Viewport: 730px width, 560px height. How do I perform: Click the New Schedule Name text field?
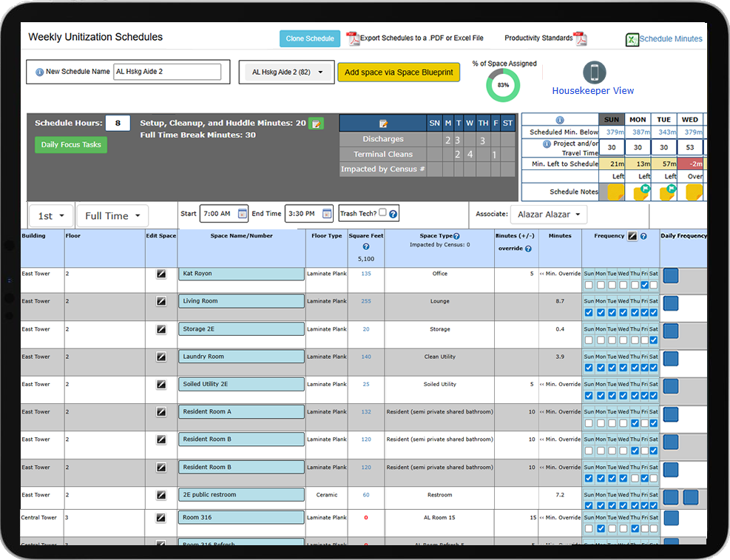tap(167, 72)
